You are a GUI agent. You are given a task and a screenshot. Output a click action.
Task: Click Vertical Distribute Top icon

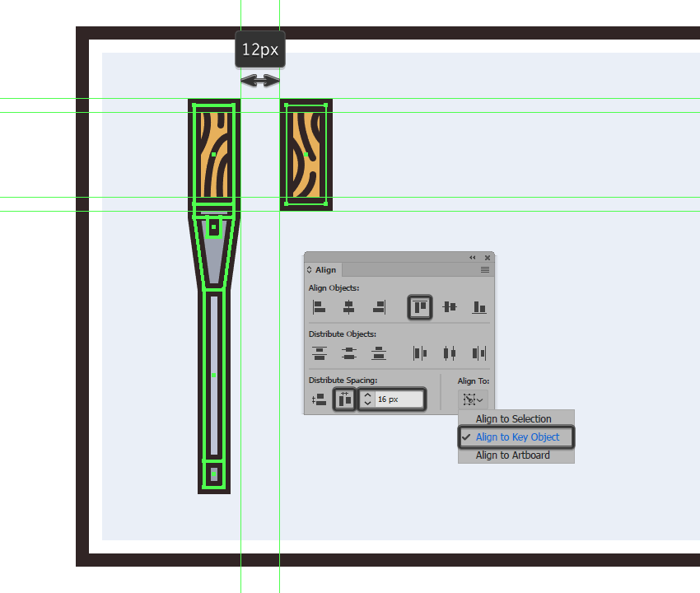click(x=320, y=353)
